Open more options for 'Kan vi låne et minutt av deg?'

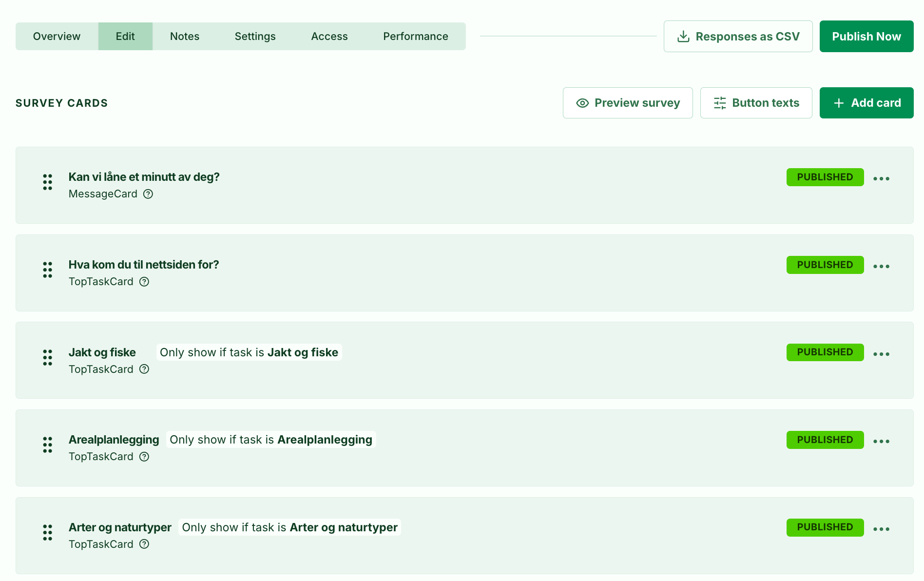881,178
